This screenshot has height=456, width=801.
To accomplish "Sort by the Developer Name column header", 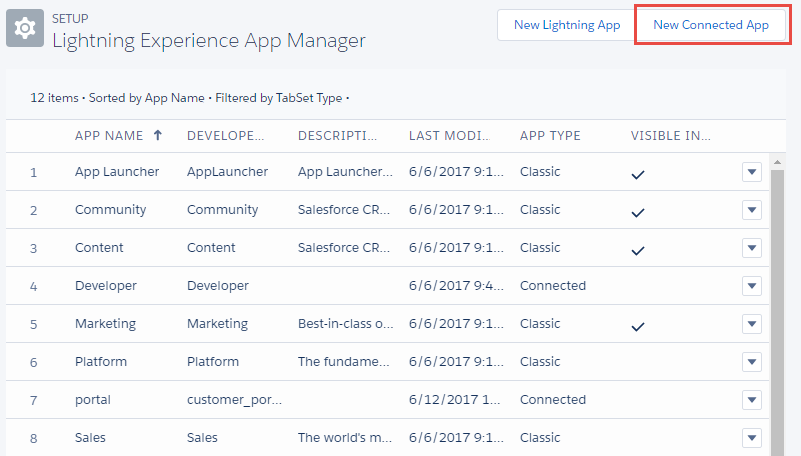I will (x=225, y=136).
